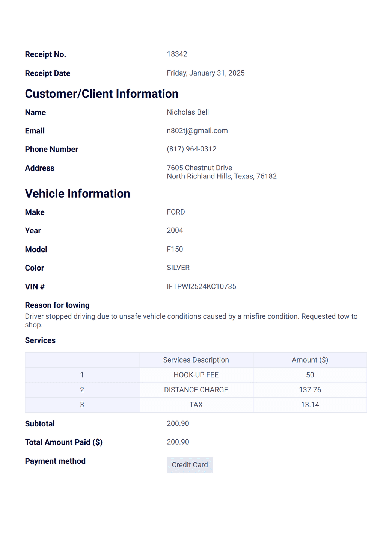The image size is (392, 555).
Task: Click the address line 7605 Chestnut Drive
Action: point(199,168)
